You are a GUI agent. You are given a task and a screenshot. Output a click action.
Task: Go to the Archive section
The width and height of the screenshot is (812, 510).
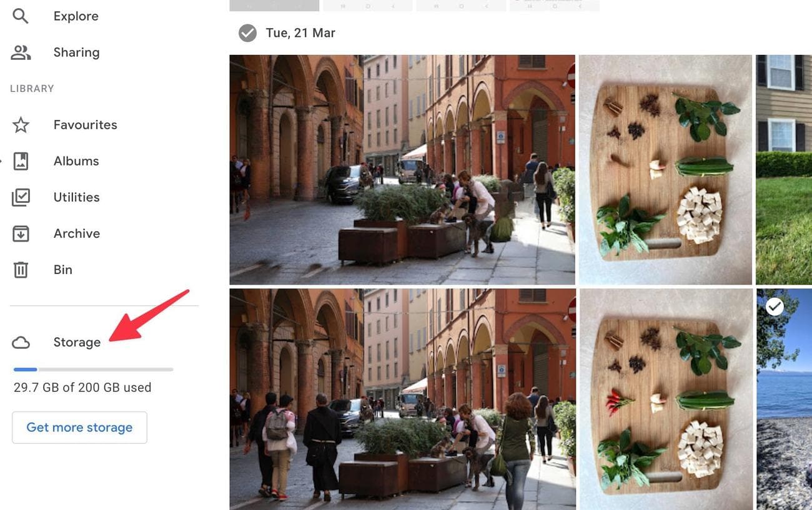point(77,233)
